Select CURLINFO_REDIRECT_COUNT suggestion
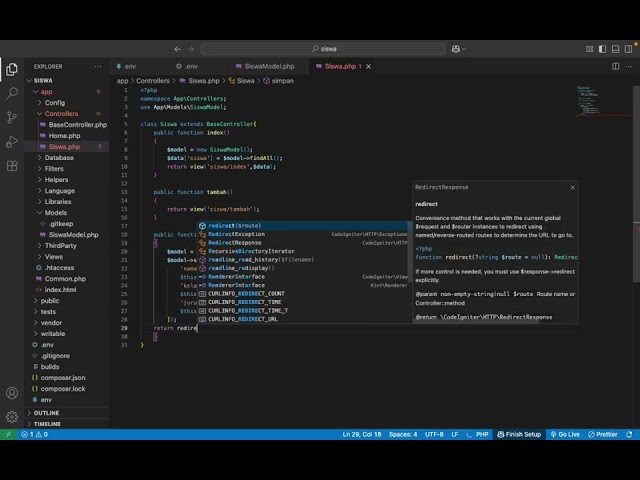Image resolution: width=640 pixels, height=480 pixels. [x=302, y=294]
